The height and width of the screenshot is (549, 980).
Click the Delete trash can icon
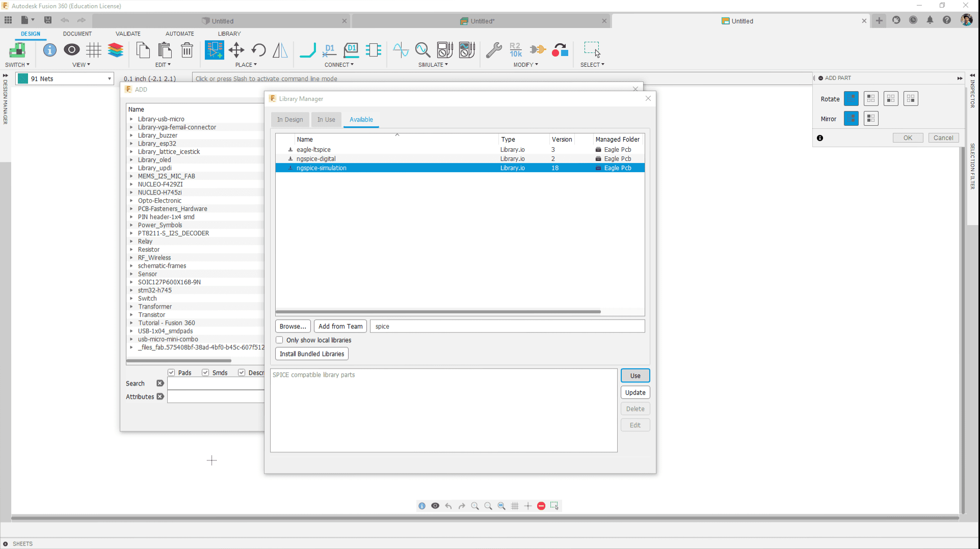tap(187, 50)
